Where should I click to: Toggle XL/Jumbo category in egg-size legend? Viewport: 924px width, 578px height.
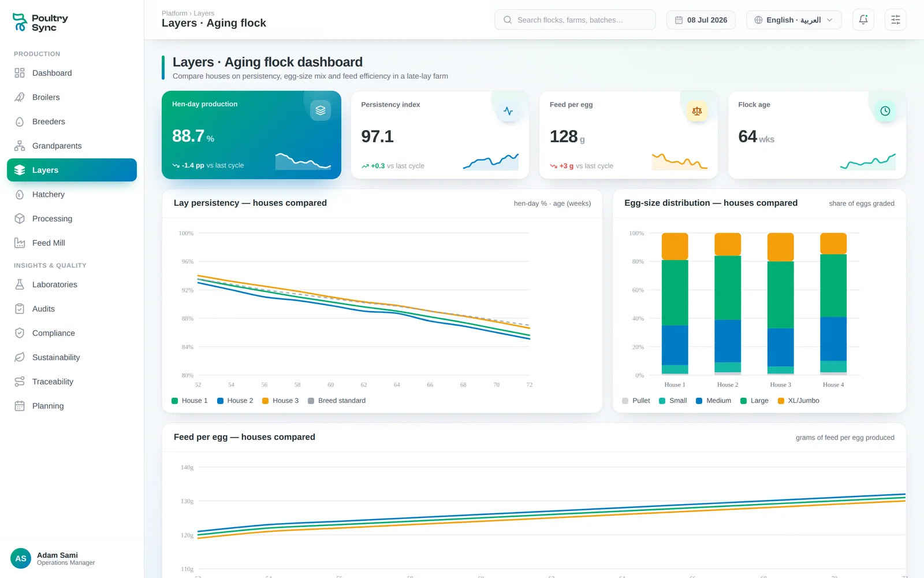(799, 401)
